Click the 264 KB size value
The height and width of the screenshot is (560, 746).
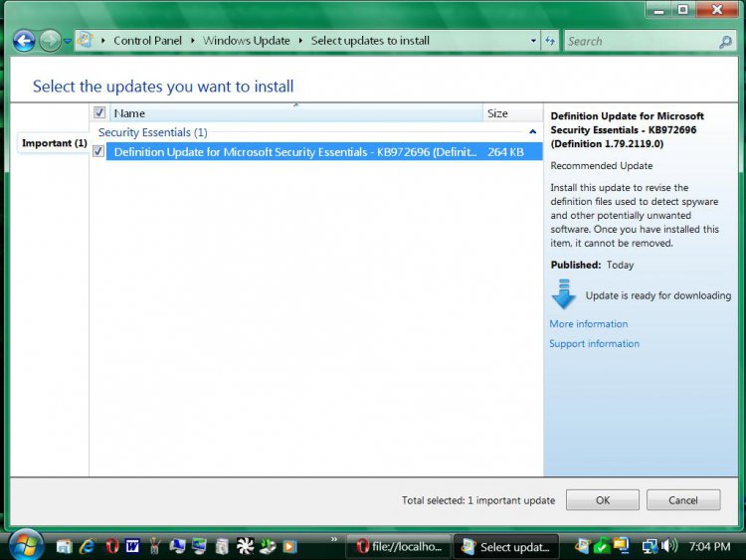coord(505,152)
